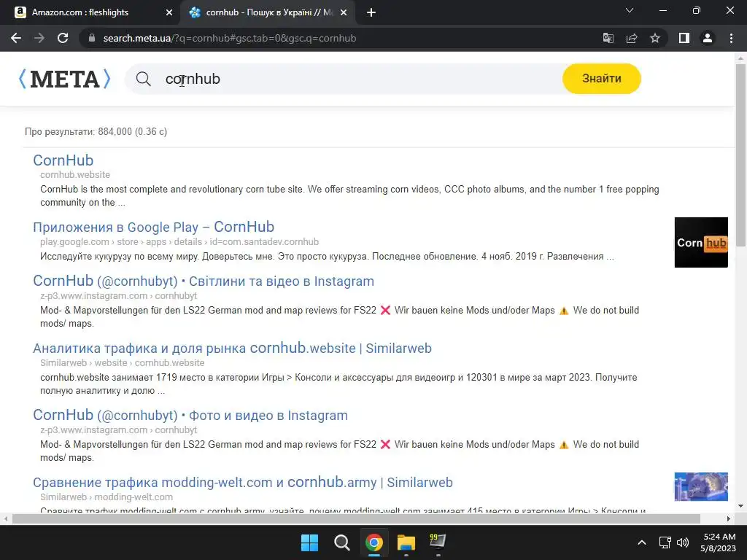Open the Google Translate page icon
Screen dimensions: 747x560
click(608, 38)
